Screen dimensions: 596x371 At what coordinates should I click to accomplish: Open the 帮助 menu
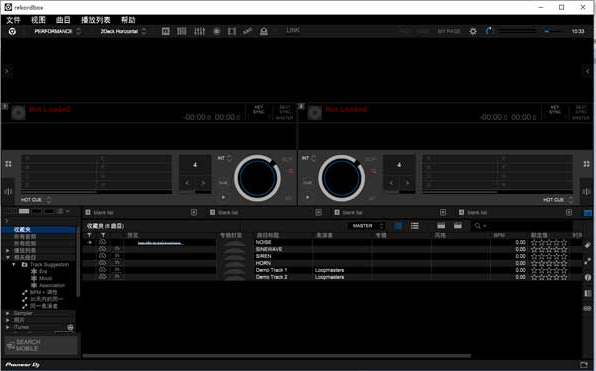point(128,20)
